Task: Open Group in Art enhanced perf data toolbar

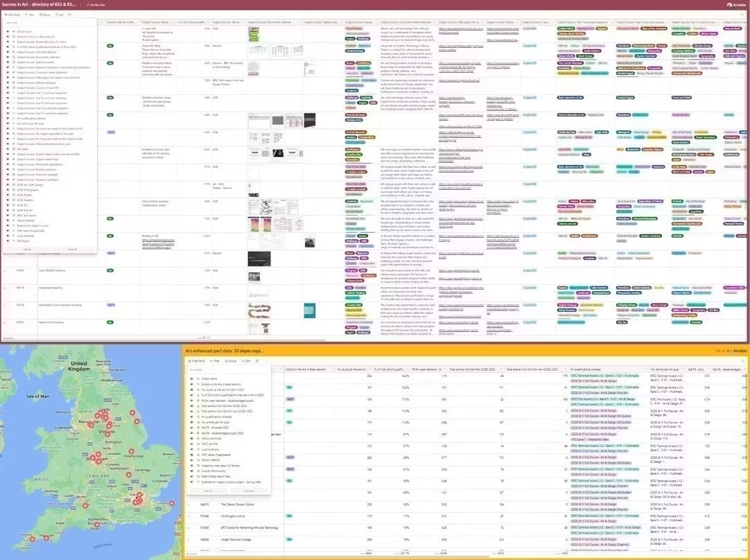Action: tap(232, 361)
